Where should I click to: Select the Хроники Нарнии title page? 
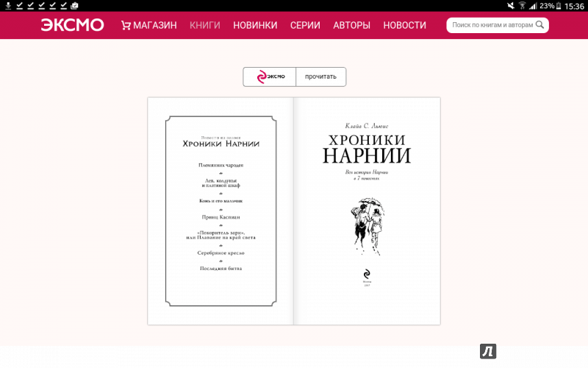(x=367, y=211)
